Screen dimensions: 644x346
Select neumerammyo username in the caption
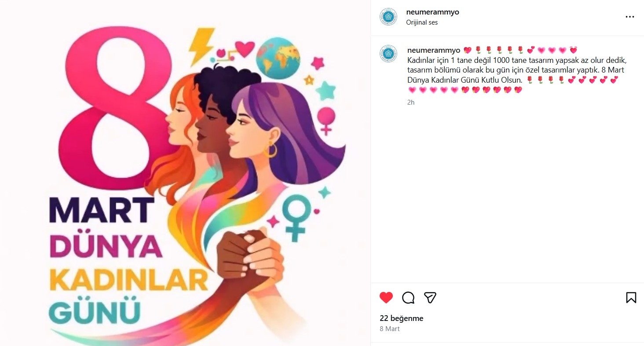click(x=434, y=50)
